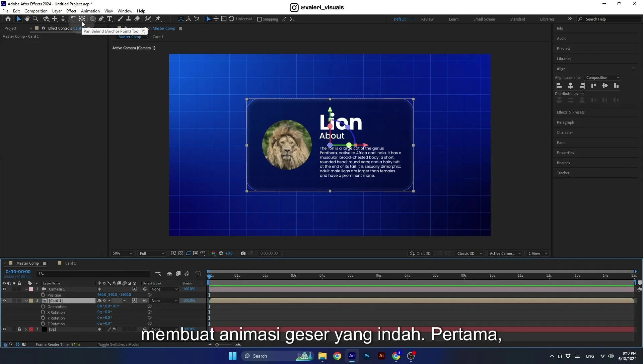
Task: Select the Ellipse shape tool
Action: click(x=93, y=19)
